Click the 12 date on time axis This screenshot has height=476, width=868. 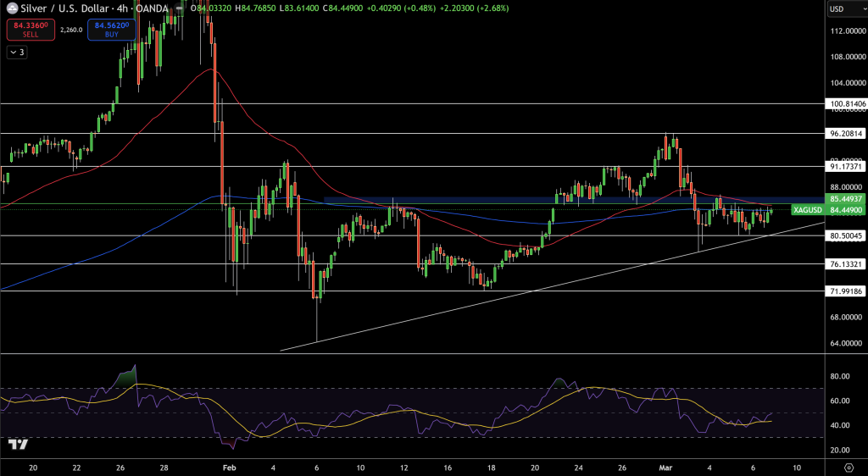pyautogui.click(x=404, y=468)
